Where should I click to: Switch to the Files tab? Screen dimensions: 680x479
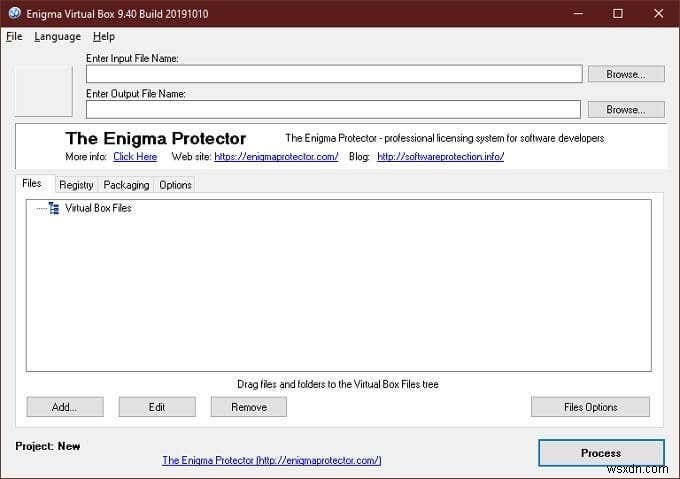tap(32, 183)
